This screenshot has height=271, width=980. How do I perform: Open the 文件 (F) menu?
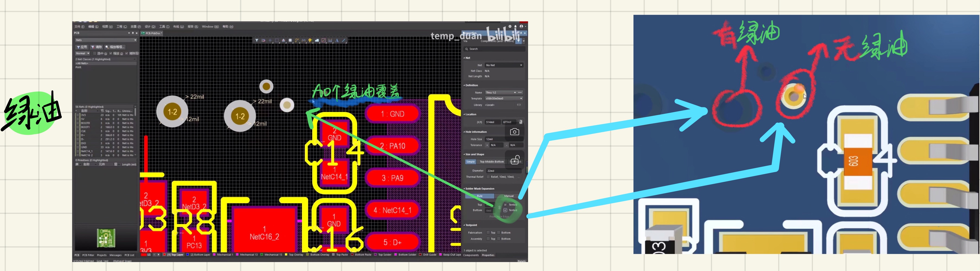pyautogui.click(x=79, y=27)
